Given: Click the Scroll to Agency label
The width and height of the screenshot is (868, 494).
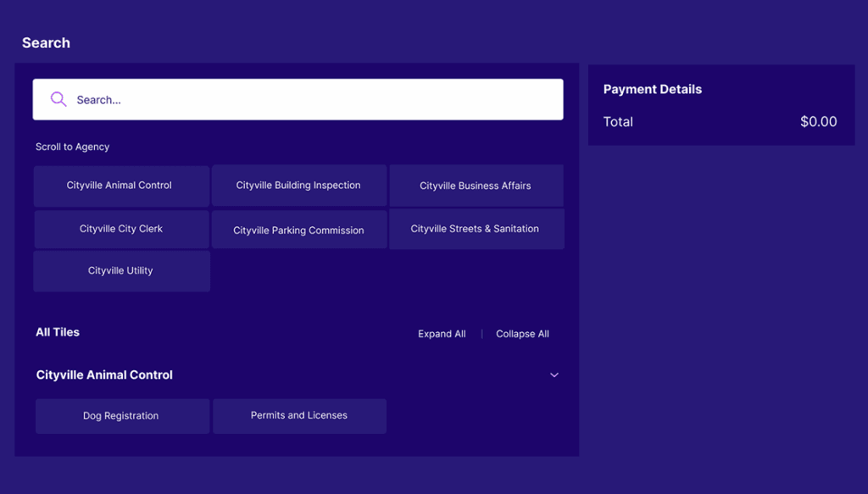Looking at the screenshot, I should pos(71,147).
